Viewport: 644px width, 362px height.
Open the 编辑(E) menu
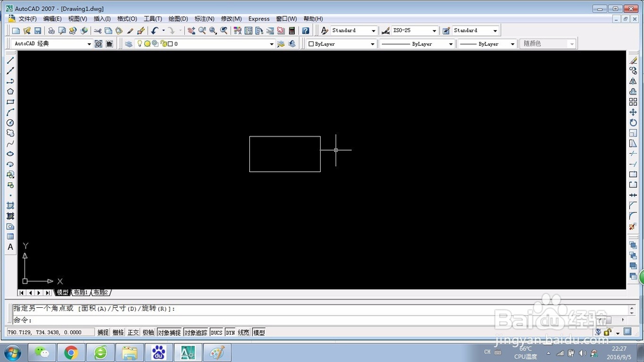[x=52, y=19]
